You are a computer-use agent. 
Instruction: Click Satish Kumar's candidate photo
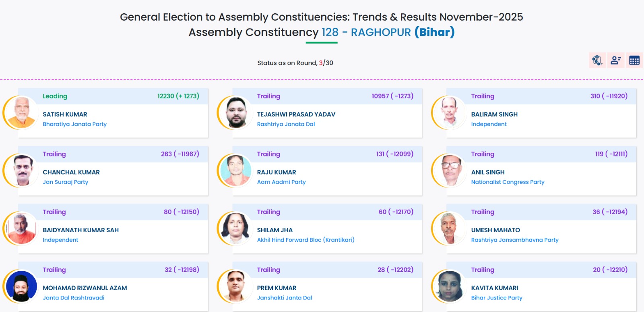[21, 112]
